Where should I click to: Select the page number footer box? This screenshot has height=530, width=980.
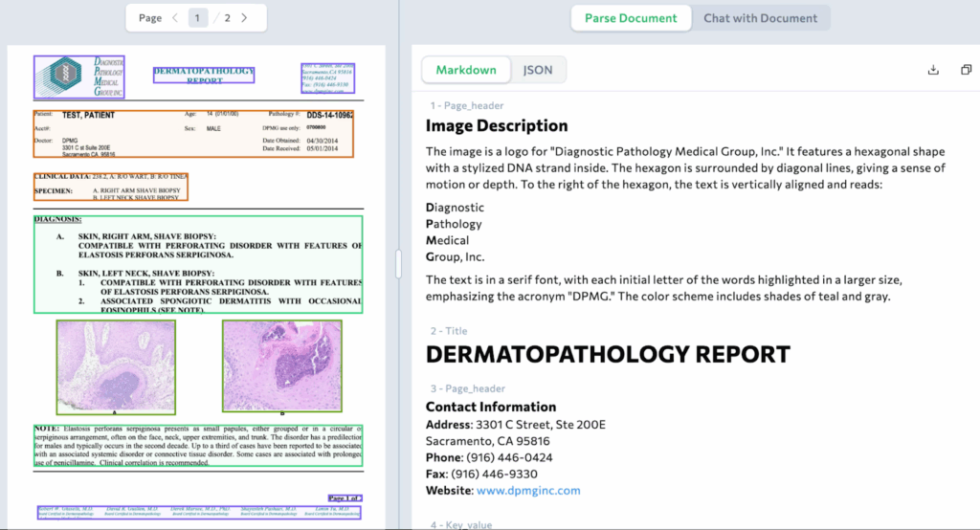pyautogui.click(x=345, y=498)
